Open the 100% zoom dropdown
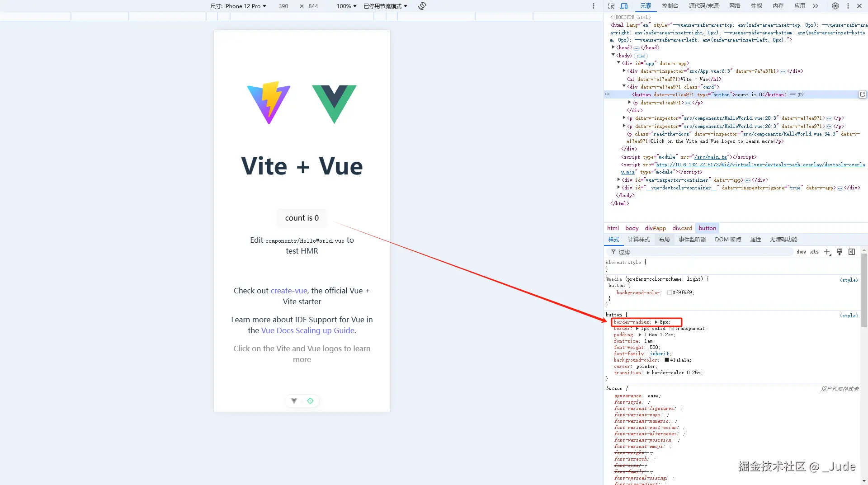Viewport: 868px width, 485px height. point(346,6)
